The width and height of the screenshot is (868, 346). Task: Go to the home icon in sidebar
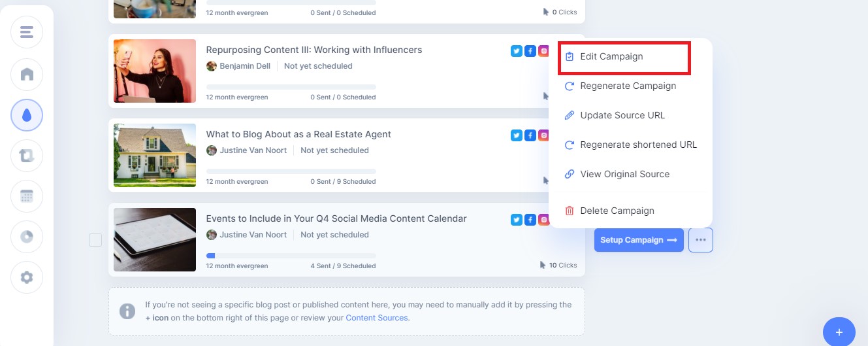(27, 75)
